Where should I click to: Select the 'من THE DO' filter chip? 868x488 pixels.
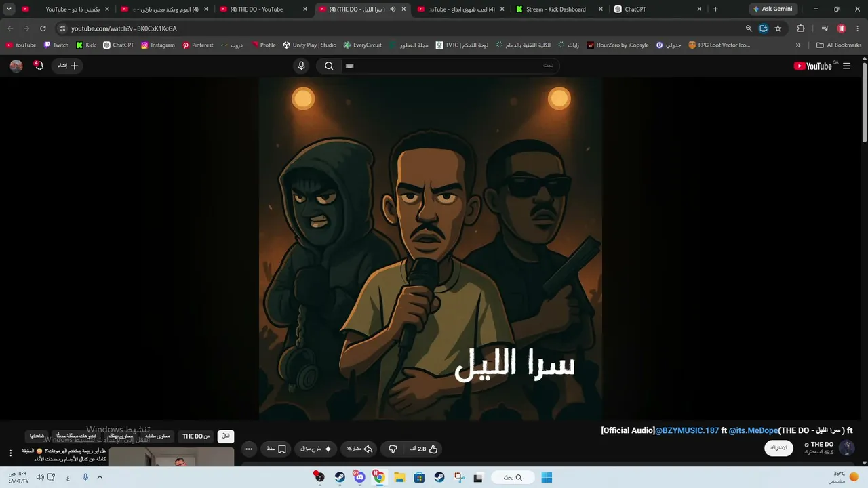coord(196,436)
